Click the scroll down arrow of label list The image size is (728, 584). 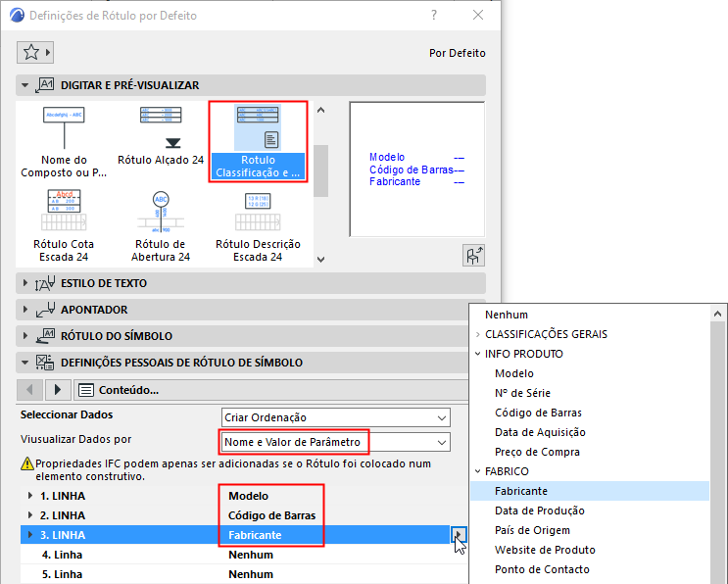(x=320, y=259)
